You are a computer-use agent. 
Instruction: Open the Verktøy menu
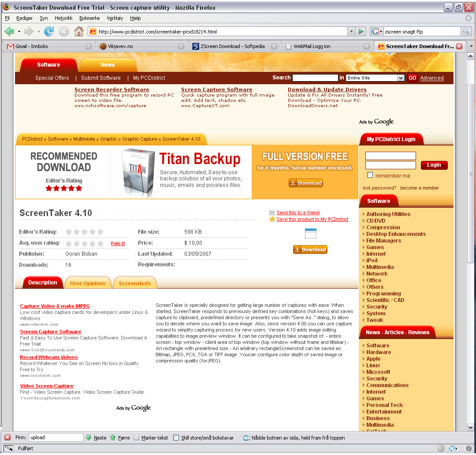[x=115, y=18]
